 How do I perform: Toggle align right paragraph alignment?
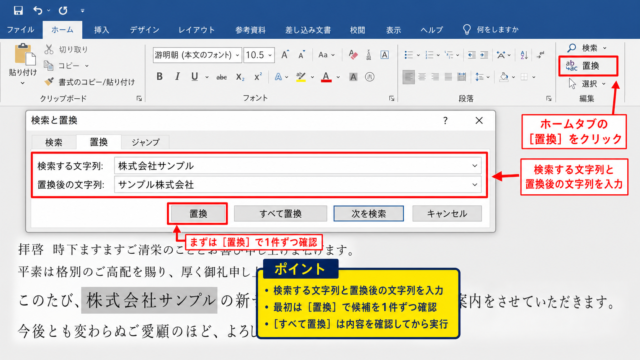click(x=435, y=77)
